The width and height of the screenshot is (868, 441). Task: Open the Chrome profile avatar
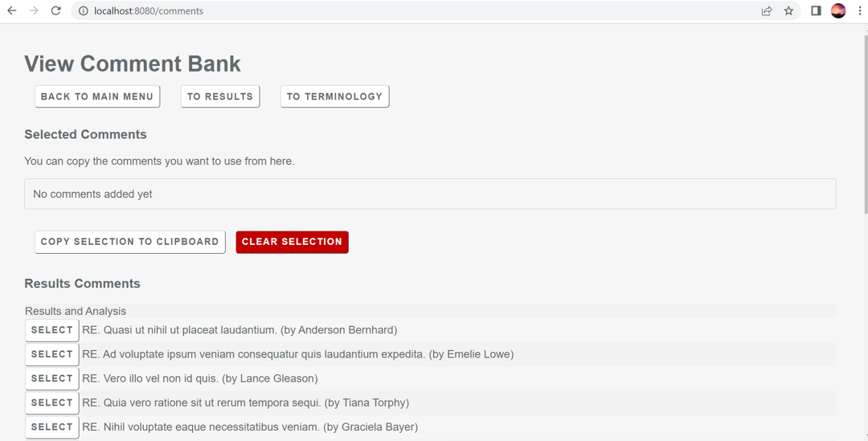[x=838, y=10]
